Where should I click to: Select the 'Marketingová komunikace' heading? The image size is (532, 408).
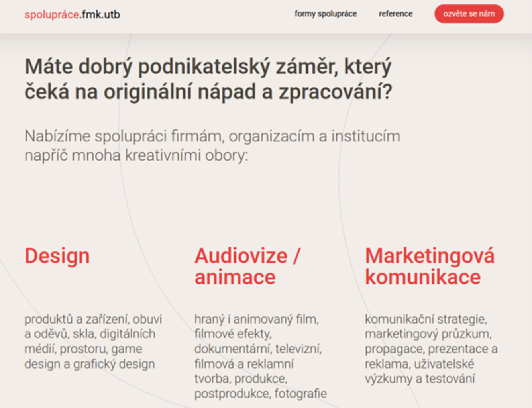pyautogui.click(x=429, y=266)
